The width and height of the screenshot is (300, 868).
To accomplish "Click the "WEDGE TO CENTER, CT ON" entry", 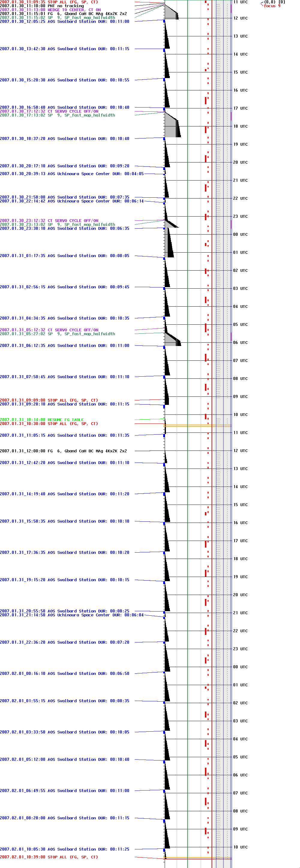I will (50, 10).
